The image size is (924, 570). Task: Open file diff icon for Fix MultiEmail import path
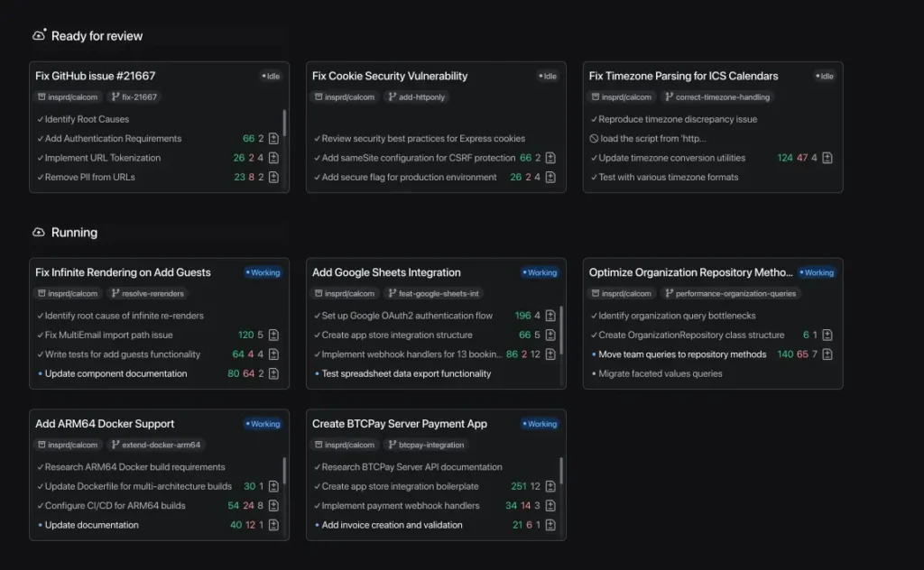(x=273, y=336)
